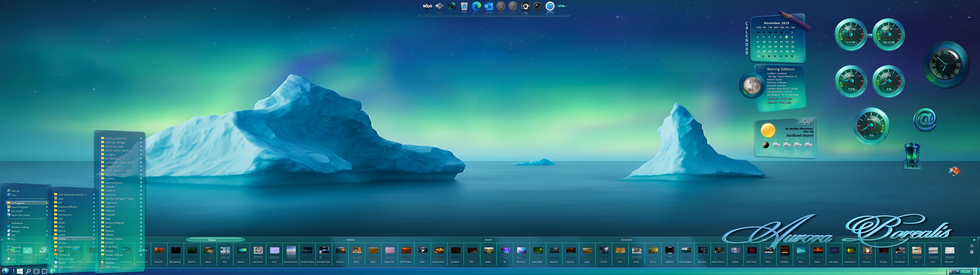Expand the Recent Programs submenu
The width and height of the screenshot is (980, 275).
click(20, 207)
